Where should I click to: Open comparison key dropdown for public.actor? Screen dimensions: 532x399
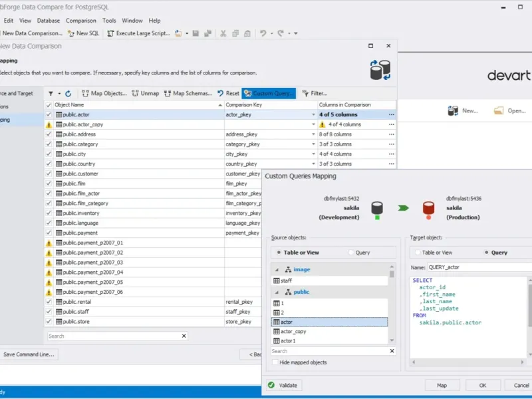[x=313, y=114]
